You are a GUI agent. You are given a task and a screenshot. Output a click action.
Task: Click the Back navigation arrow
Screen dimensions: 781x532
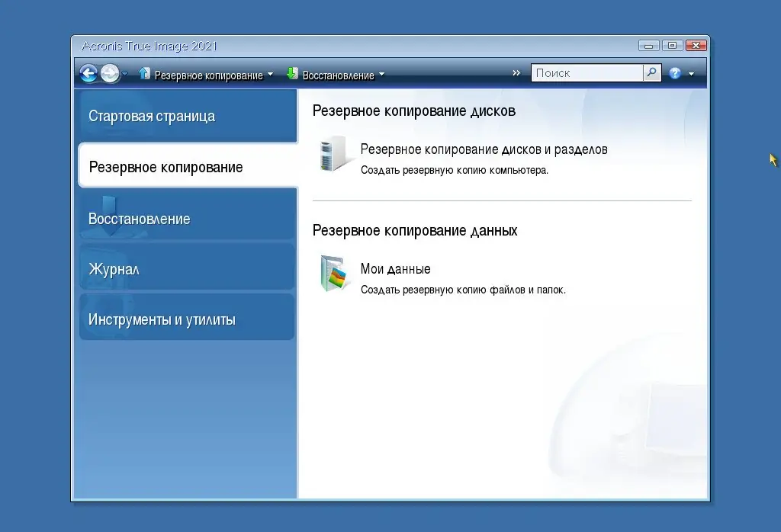click(x=88, y=72)
